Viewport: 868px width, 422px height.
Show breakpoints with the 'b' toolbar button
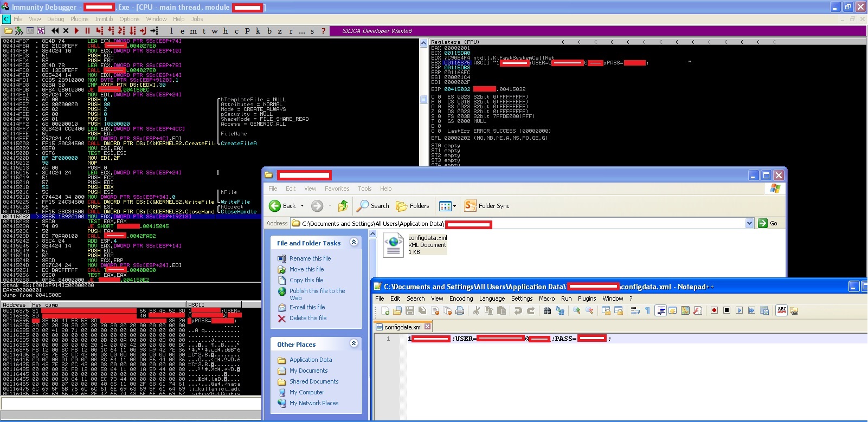pos(269,31)
